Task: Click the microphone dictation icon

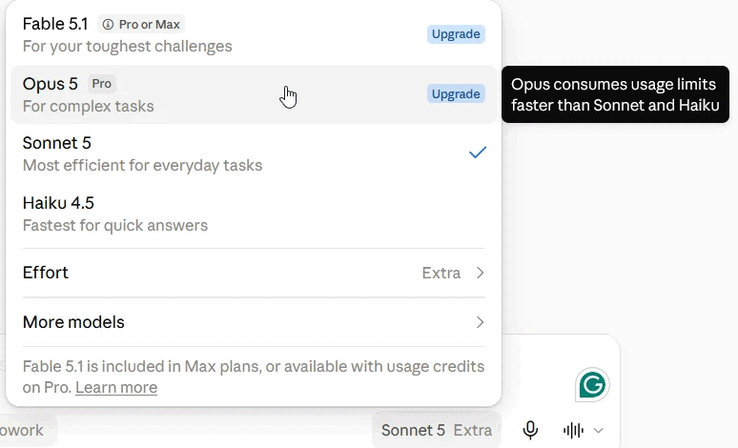Action: point(530,430)
